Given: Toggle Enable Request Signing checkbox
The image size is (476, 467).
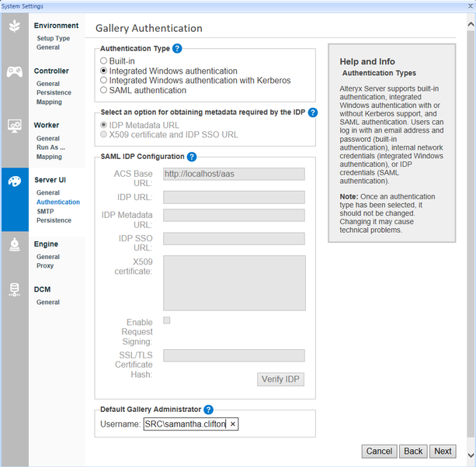Looking at the screenshot, I should click(x=167, y=320).
